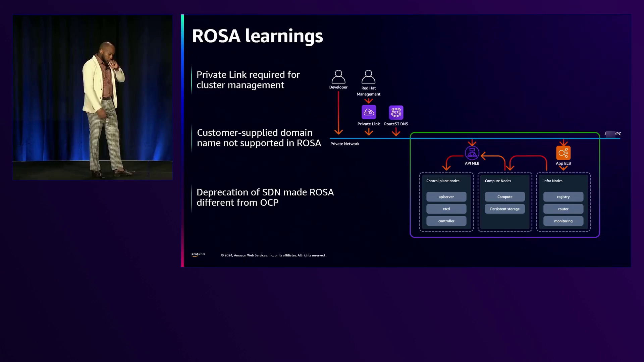
Task: Click the etcd box
Action: tap(446, 209)
